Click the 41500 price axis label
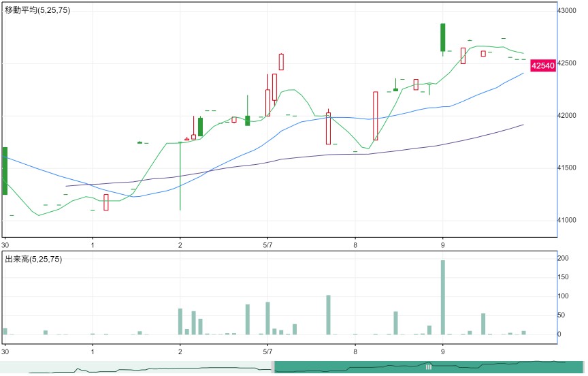The width and height of the screenshot is (588, 376). pyautogui.click(x=567, y=168)
